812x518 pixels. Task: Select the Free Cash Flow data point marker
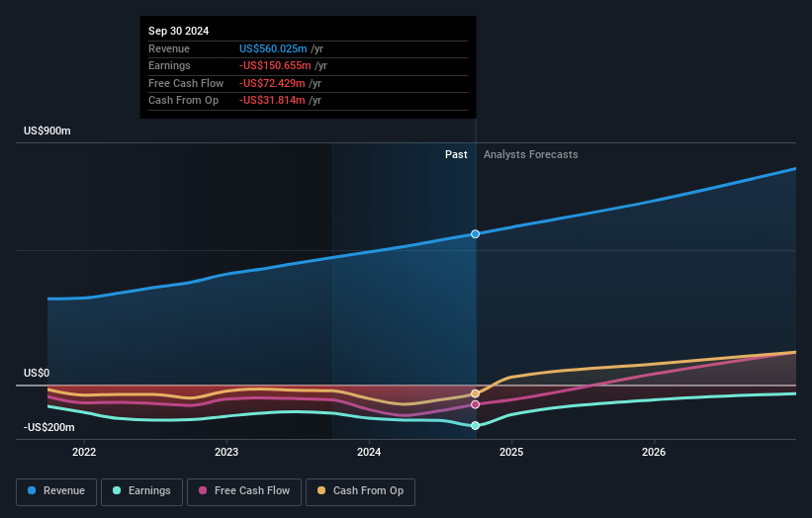(475, 404)
